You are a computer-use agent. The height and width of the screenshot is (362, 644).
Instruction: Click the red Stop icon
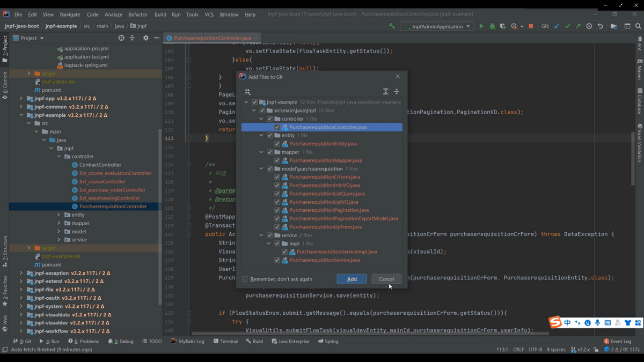point(531,26)
